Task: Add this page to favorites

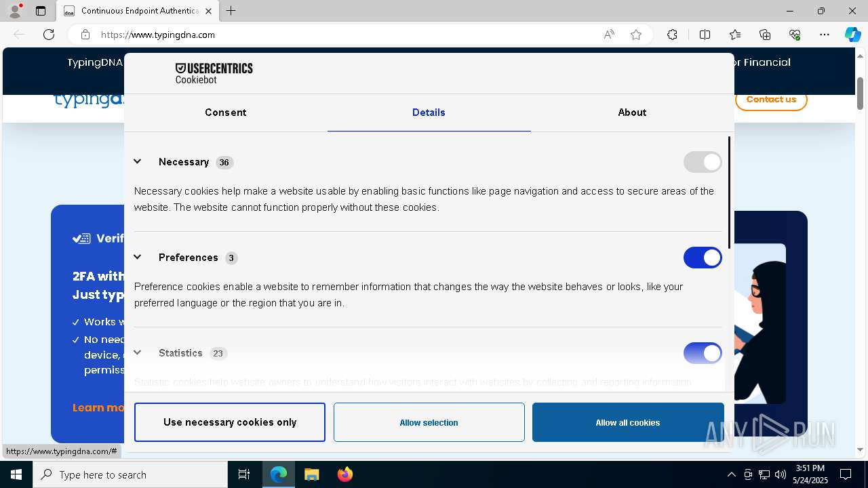Action: click(x=636, y=35)
